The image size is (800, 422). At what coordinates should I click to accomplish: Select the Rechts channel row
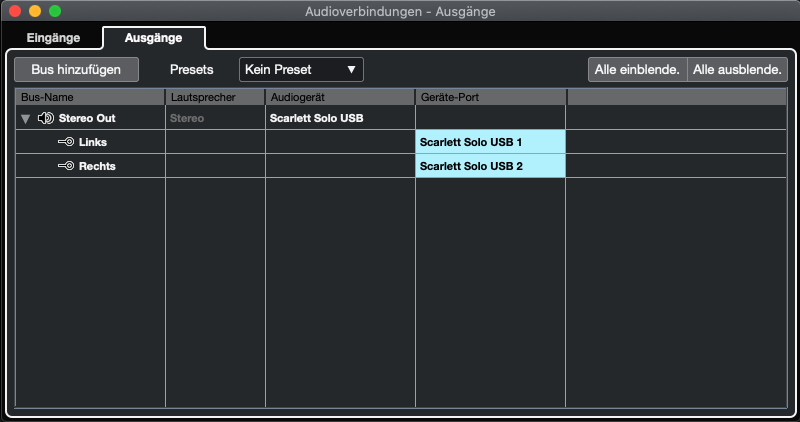[x=401, y=166]
